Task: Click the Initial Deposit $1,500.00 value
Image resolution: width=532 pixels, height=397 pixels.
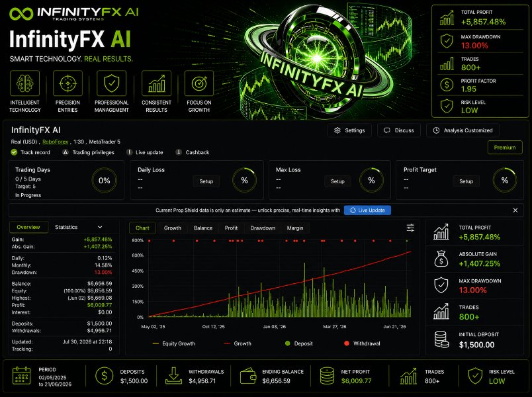Action: point(476,345)
